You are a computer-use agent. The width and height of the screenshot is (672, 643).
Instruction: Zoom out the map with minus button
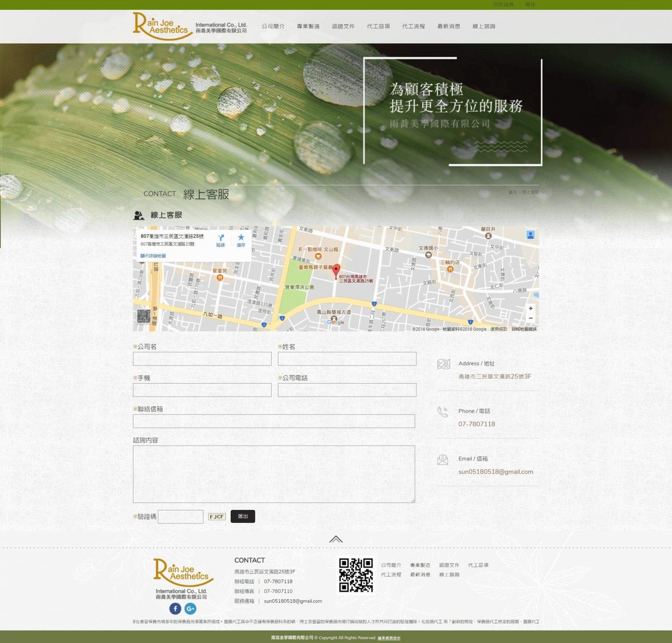(531, 318)
